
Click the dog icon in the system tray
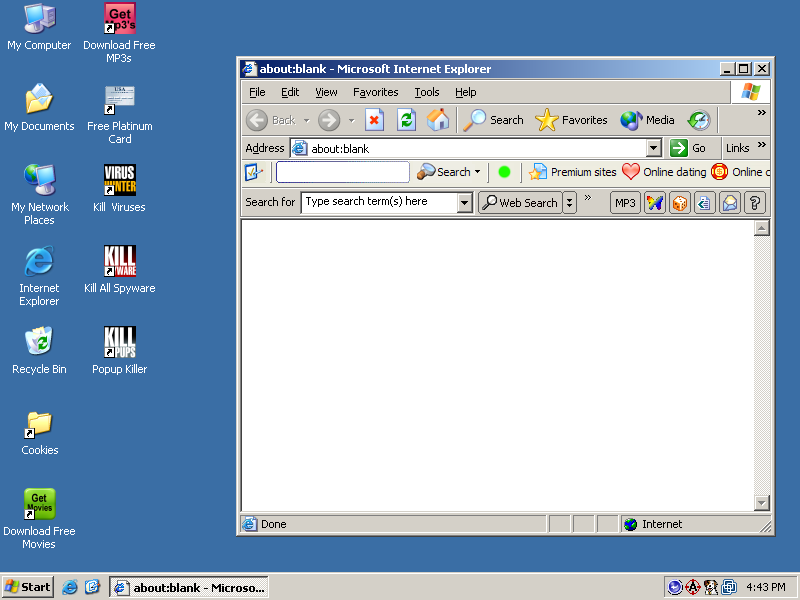tap(710, 587)
